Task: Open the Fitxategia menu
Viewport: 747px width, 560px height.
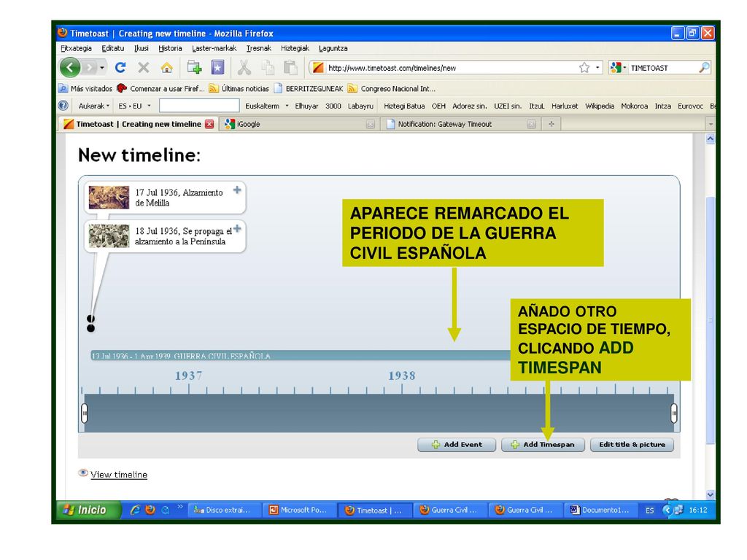Action: coord(76,48)
